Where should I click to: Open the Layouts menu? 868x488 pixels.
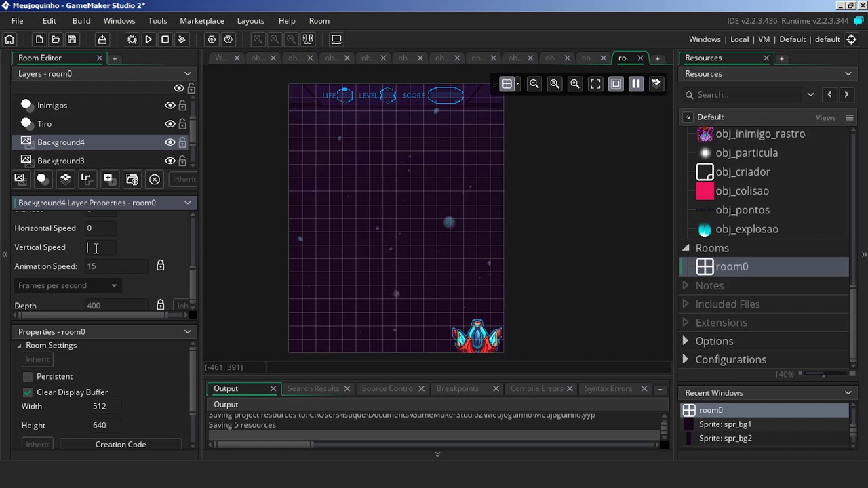251,21
